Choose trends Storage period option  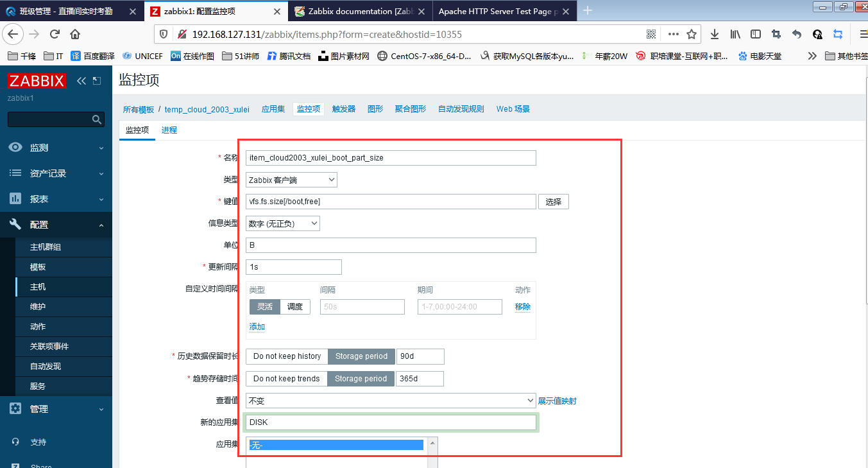click(x=361, y=379)
